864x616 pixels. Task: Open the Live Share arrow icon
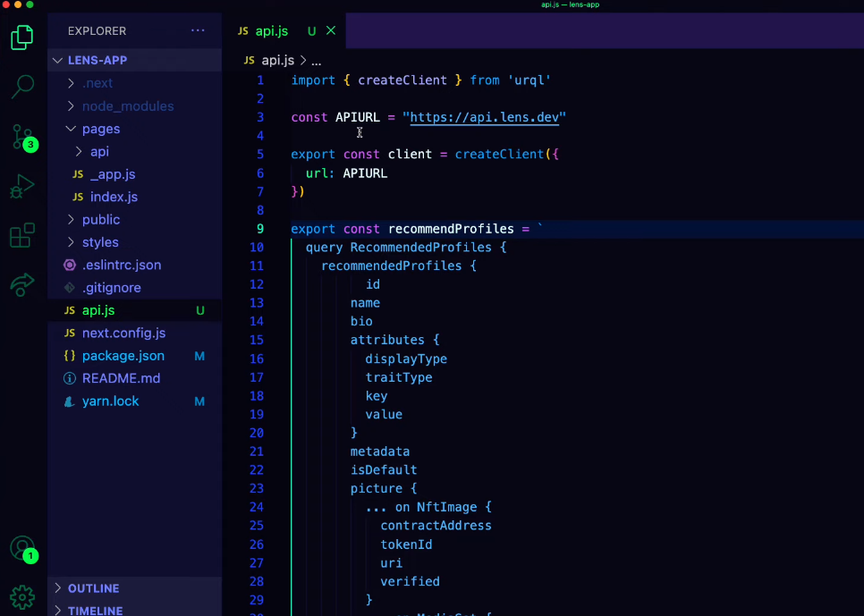pyautogui.click(x=22, y=284)
